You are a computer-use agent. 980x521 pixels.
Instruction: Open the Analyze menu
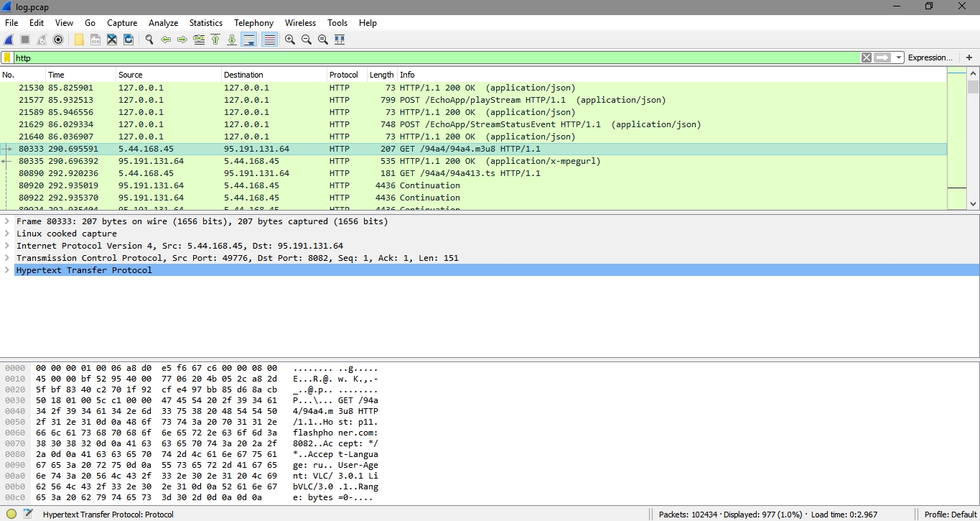tap(163, 23)
